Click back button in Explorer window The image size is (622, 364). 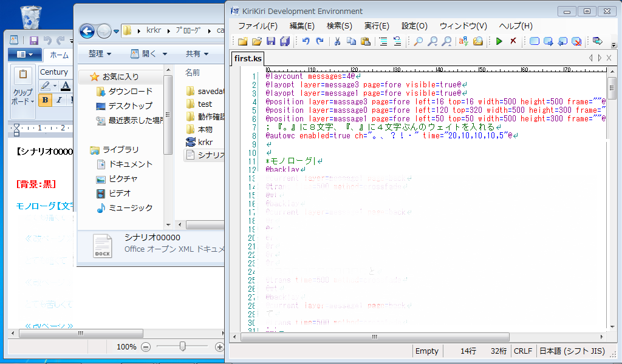(x=87, y=31)
